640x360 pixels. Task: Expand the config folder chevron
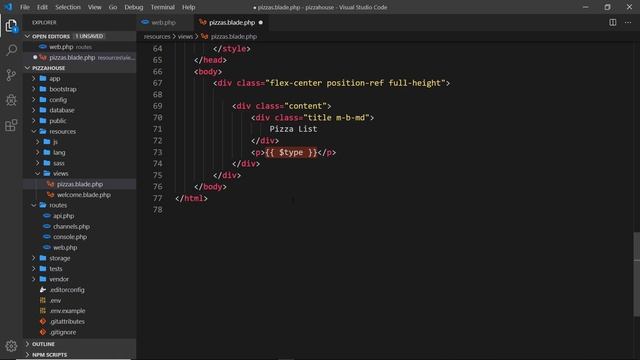[x=34, y=100]
